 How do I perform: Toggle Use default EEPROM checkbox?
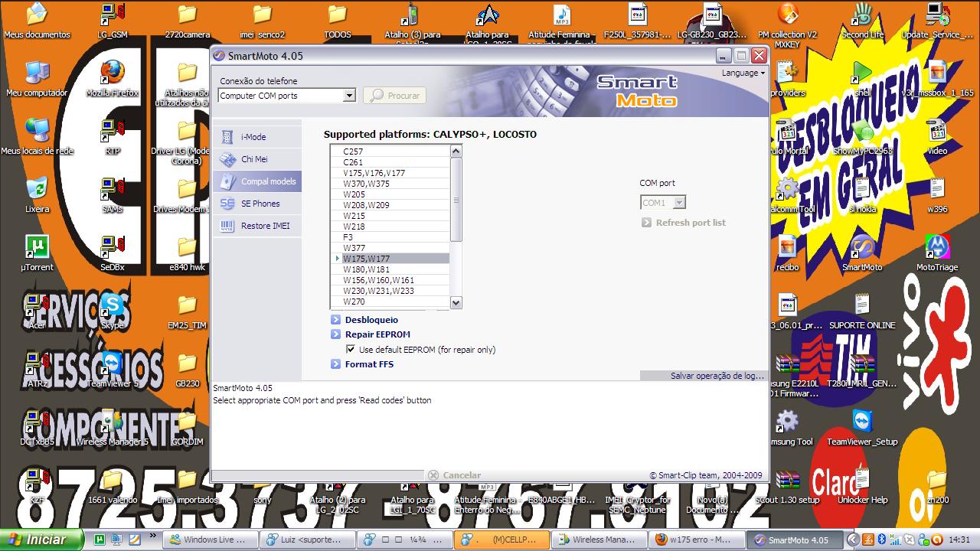coord(351,350)
